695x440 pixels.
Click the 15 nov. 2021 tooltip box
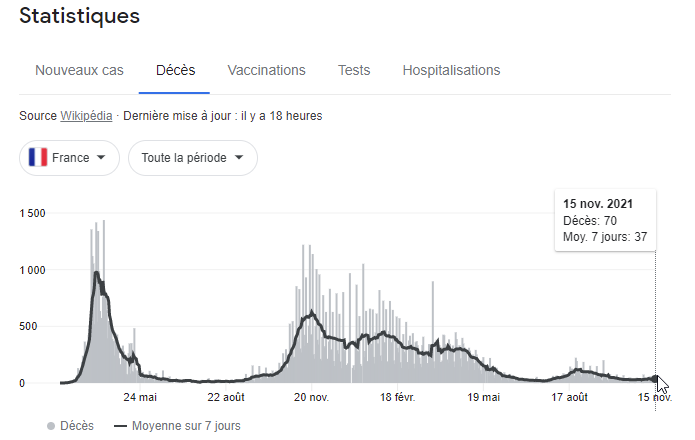coord(605,220)
